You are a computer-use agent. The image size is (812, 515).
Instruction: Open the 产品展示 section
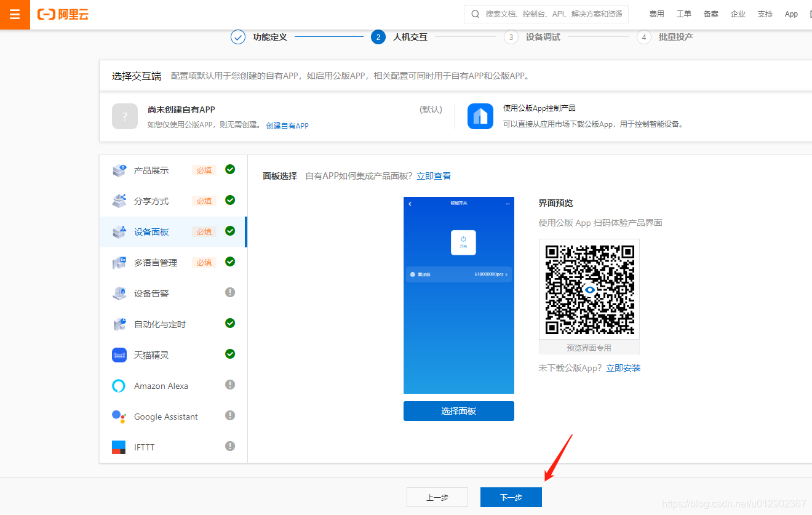click(x=173, y=170)
